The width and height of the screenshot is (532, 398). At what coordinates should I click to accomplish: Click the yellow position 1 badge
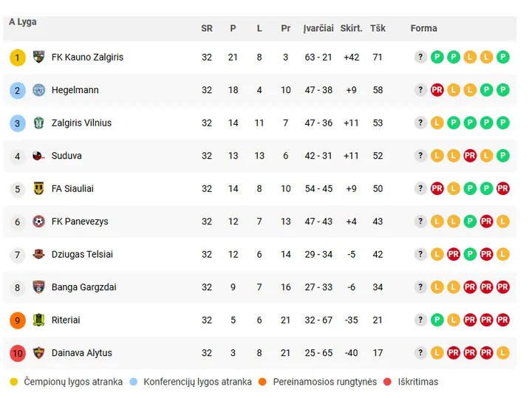(x=18, y=58)
